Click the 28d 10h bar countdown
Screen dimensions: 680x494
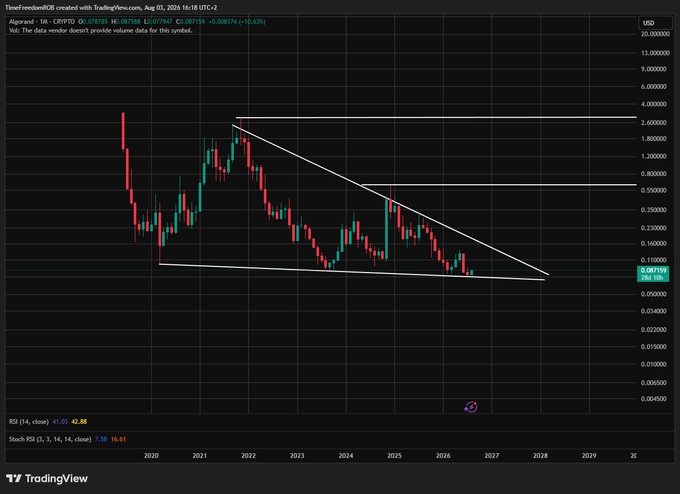pyautogui.click(x=653, y=278)
